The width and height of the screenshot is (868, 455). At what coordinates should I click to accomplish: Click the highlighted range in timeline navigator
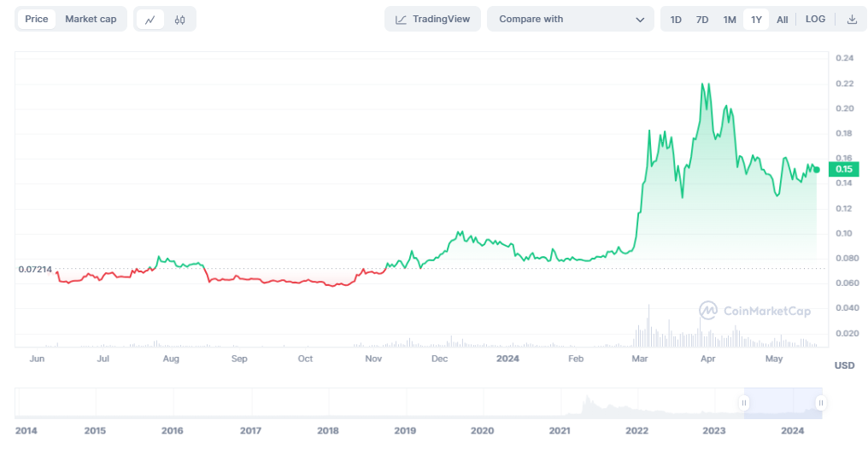click(x=783, y=403)
